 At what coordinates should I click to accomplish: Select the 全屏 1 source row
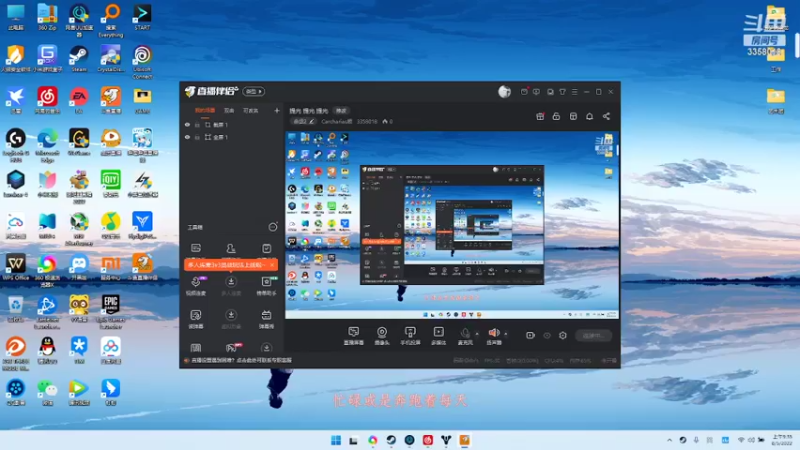pos(232,137)
